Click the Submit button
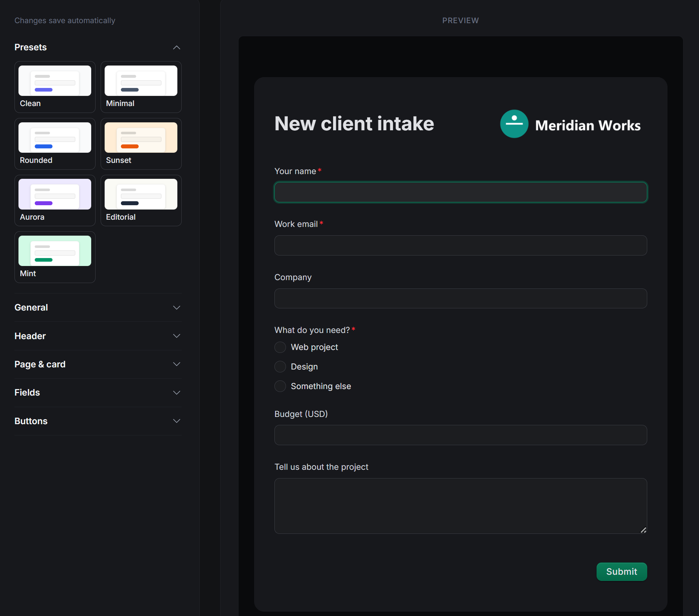The width and height of the screenshot is (699, 616). 622,571
